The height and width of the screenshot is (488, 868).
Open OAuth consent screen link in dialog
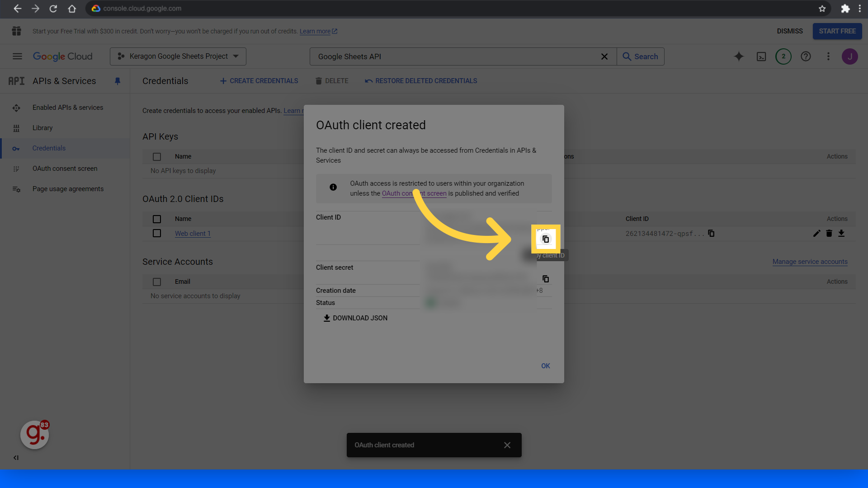(x=414, y=193)
